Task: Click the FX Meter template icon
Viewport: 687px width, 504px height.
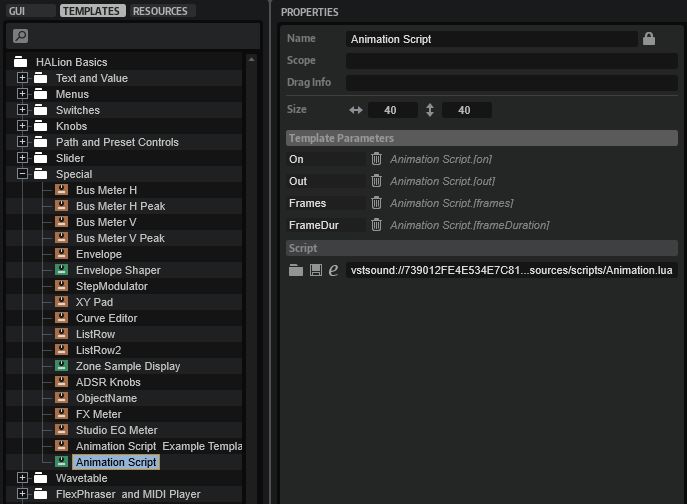Action: [x=61, y=414]
